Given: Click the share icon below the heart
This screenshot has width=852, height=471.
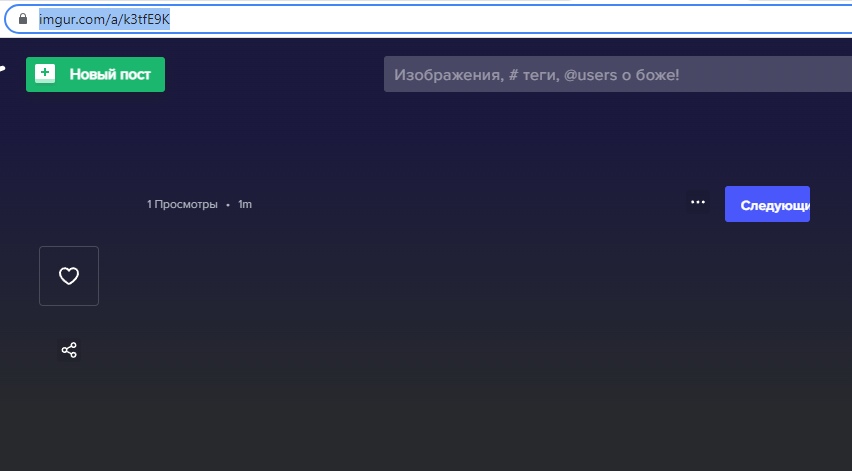Looking at the screenshot, I should [69, 350].
